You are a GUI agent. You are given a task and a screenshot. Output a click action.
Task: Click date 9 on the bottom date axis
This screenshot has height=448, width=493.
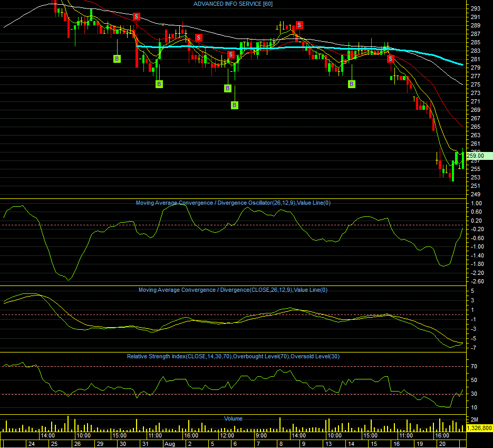304,444
